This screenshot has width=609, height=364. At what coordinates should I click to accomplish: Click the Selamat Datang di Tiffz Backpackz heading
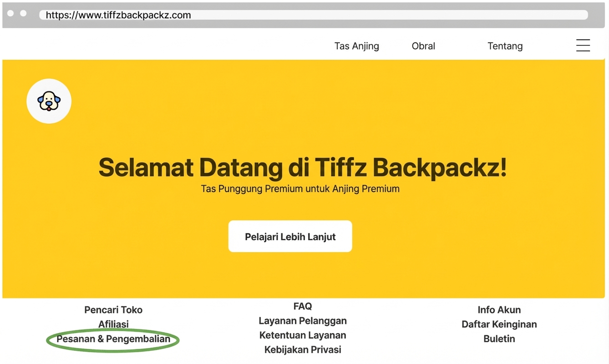(x=303, y=167)
